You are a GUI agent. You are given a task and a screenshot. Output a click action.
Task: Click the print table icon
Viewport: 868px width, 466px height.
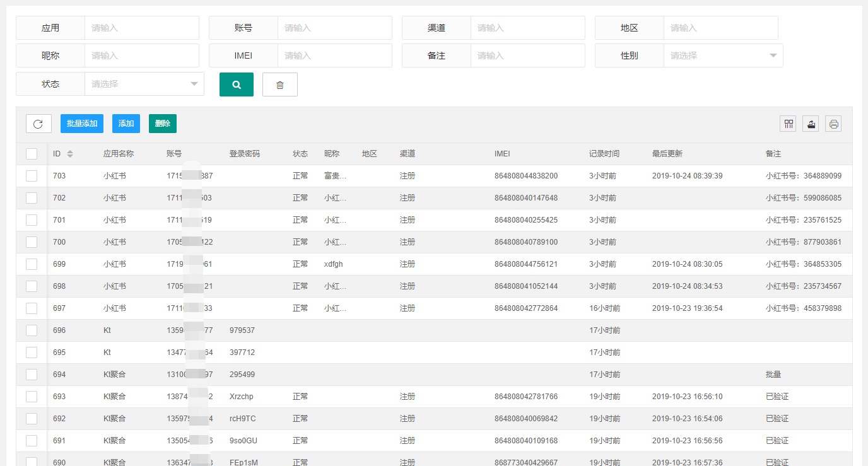tap(834, 124)
